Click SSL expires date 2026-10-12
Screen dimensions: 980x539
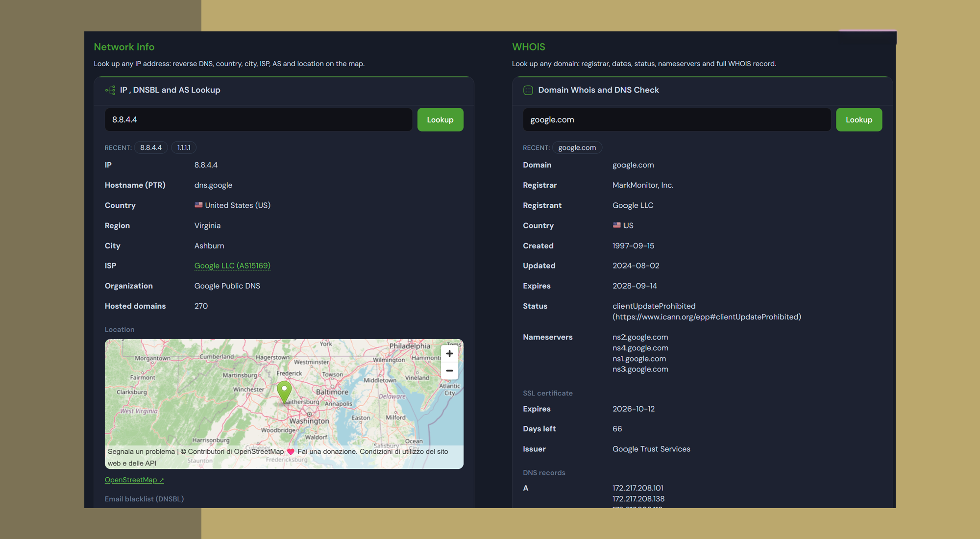point(634,409)
